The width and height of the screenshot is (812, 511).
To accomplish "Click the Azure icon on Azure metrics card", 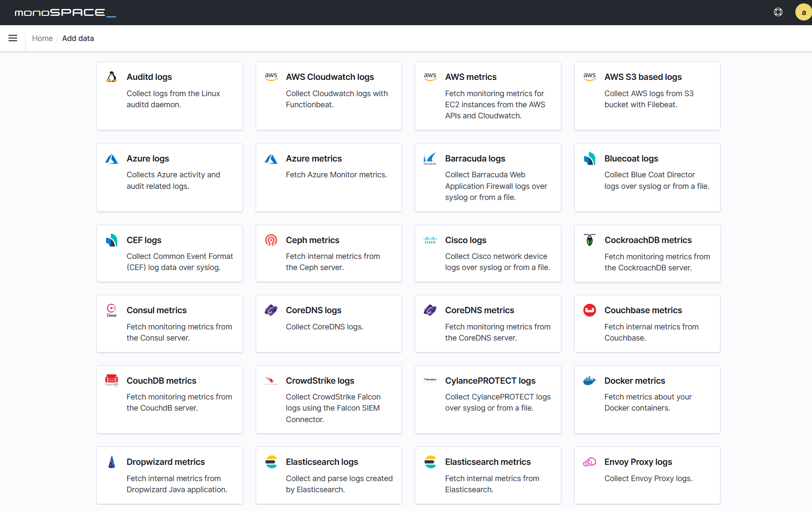I will [x=271, y=159].
